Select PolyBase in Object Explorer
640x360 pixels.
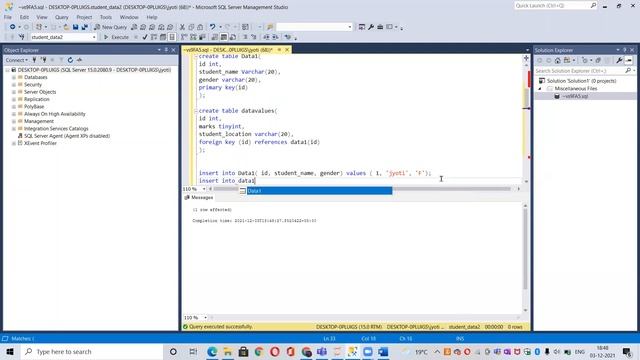pyautogui.click(x=34, y=107)
